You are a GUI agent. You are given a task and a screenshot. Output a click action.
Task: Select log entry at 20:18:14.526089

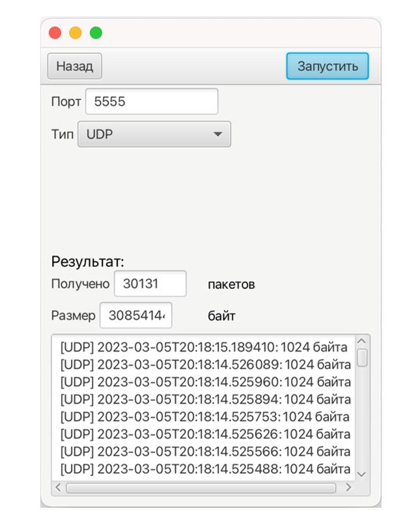pyautogui.click(x=205, y=363)
